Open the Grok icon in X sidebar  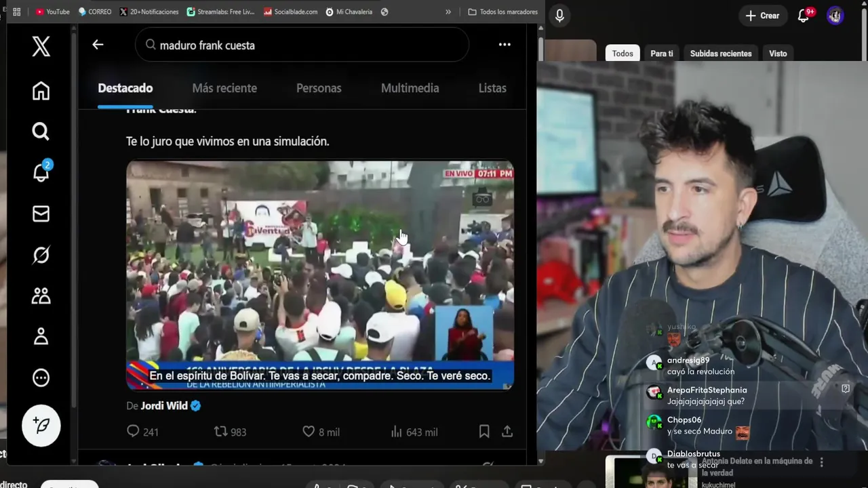coord(41,255)
